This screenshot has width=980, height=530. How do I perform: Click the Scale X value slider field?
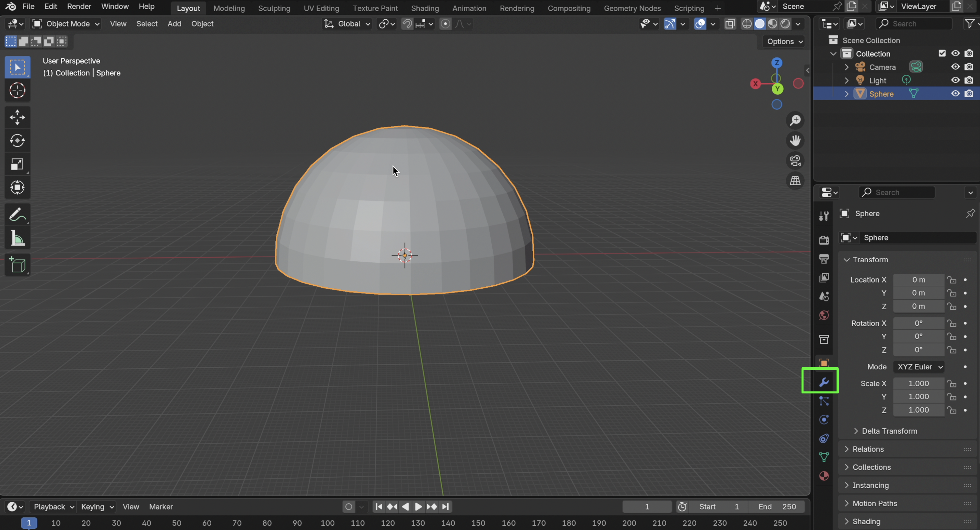click(918, 383)
